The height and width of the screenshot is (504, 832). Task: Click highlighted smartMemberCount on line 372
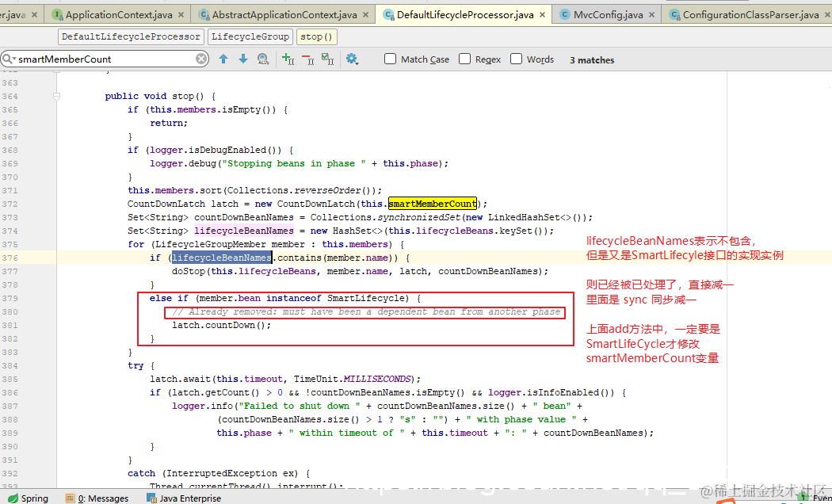click(x=433, y=204)
